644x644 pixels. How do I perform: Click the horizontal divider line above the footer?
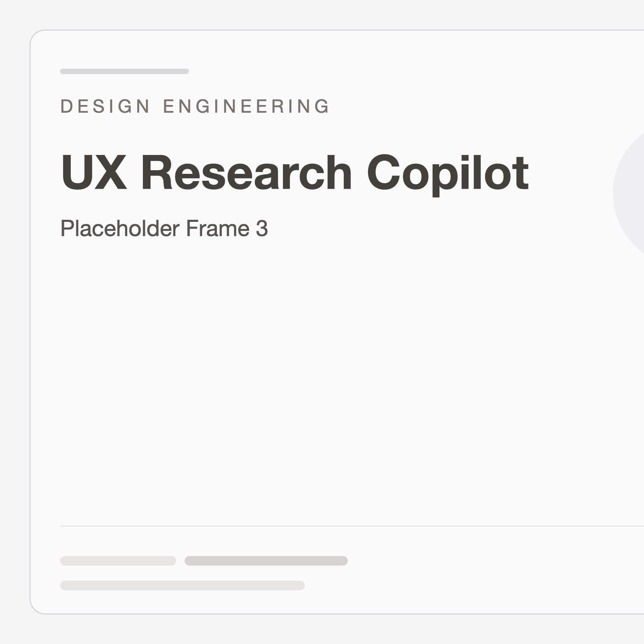pos(322,526)
